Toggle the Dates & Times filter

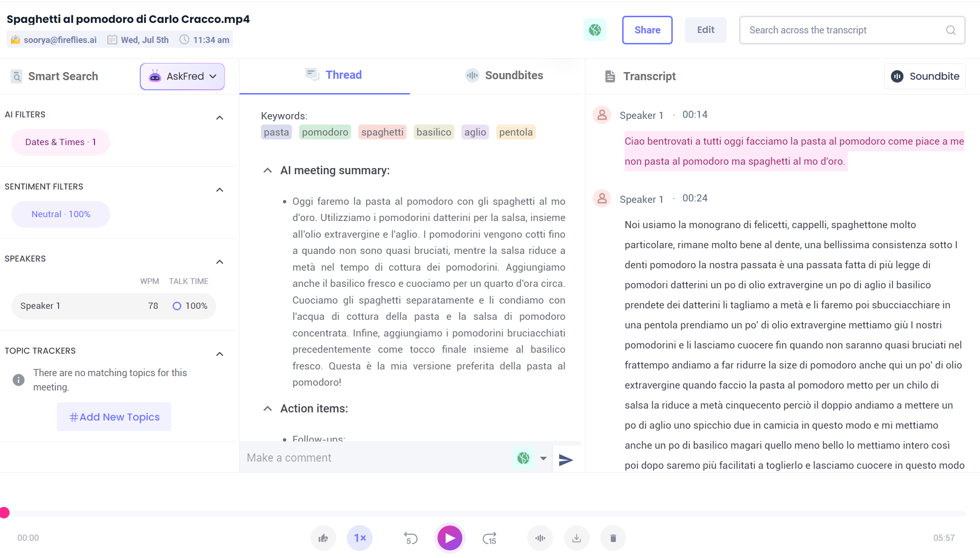61,142
